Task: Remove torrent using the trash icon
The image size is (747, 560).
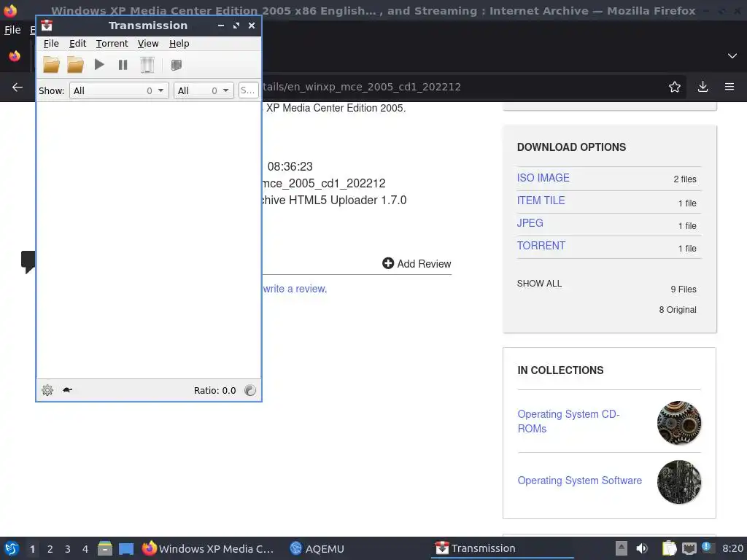Action: tap(147, 65)
